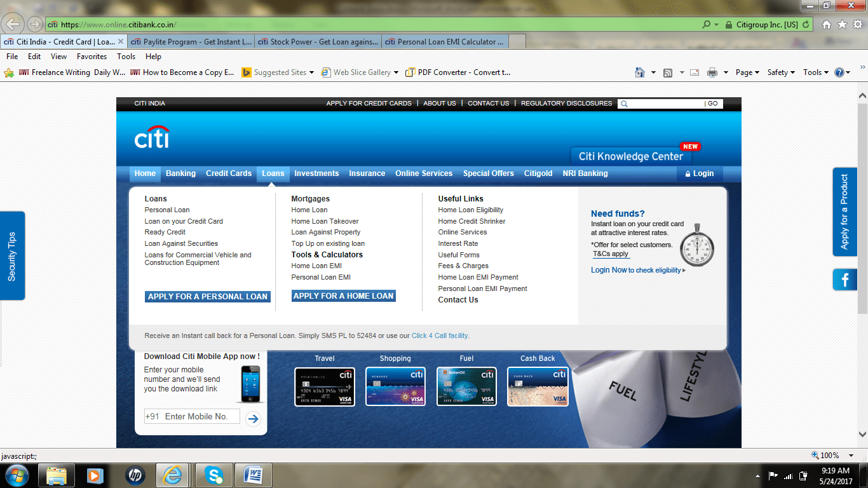This screenshot has width=868, height=488.
Task: Click the Citi Knowledge Center banner
Action: point(630,156)
